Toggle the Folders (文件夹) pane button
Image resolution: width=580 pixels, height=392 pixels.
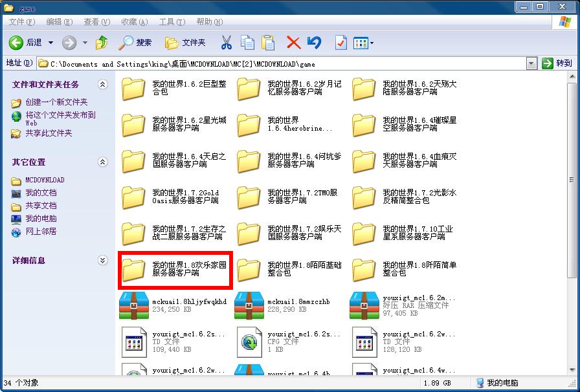click(185, 43)
